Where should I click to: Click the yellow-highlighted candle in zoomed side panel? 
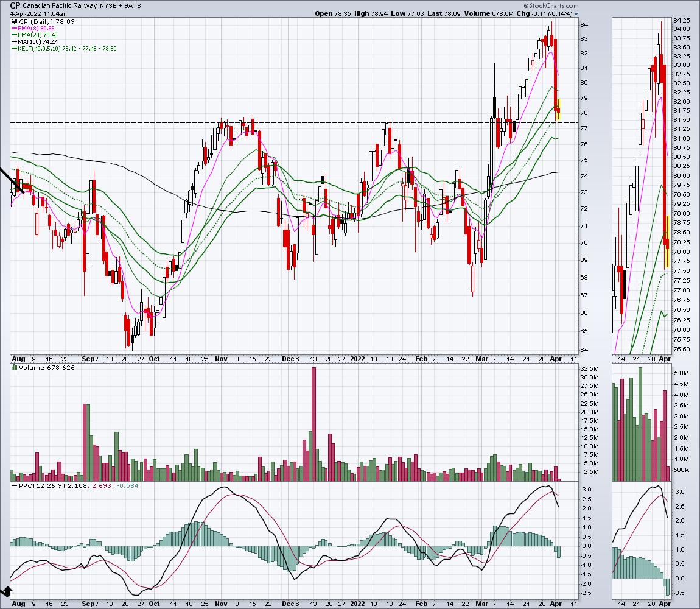(667, 241)
